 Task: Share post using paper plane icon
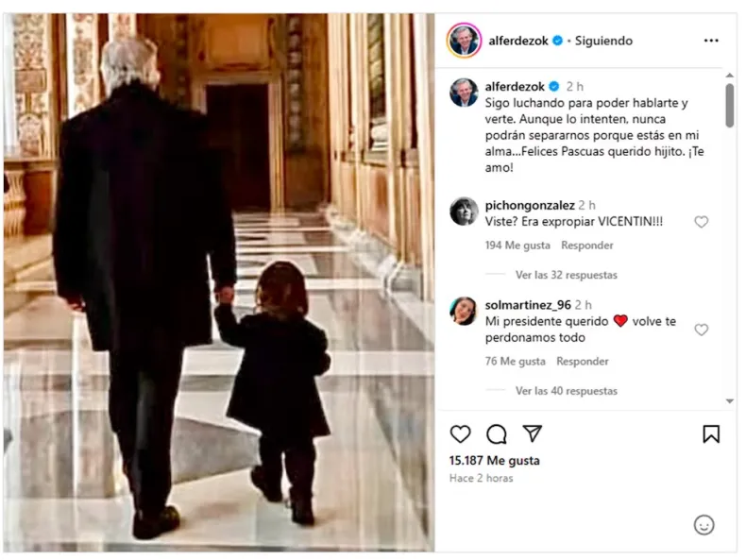point(533,433)
